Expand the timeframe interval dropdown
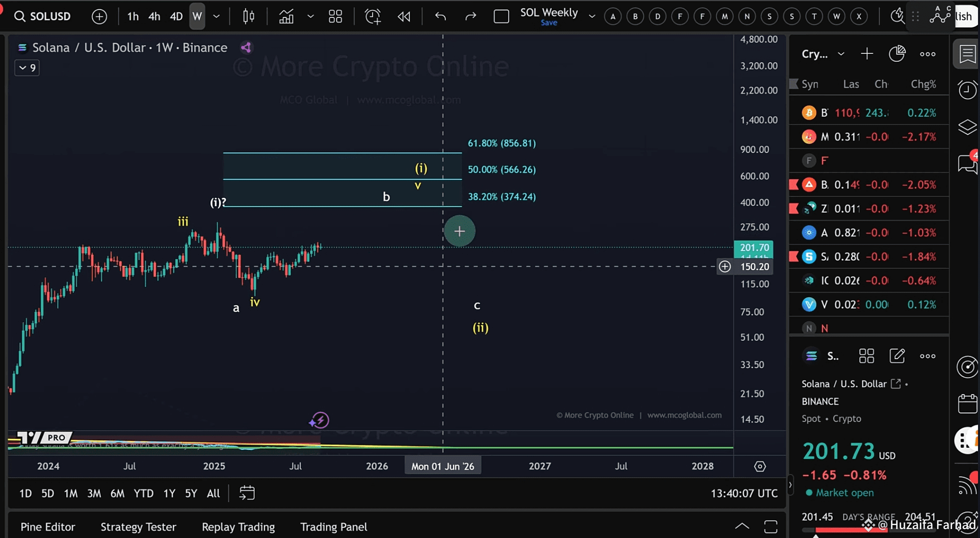The image size is (980, 538). (x=217, y=16)
